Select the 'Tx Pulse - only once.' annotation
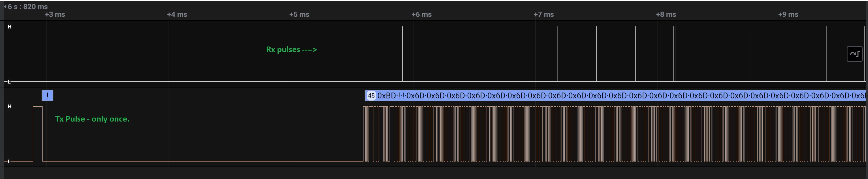868x179 pixels. coord(92,119)
